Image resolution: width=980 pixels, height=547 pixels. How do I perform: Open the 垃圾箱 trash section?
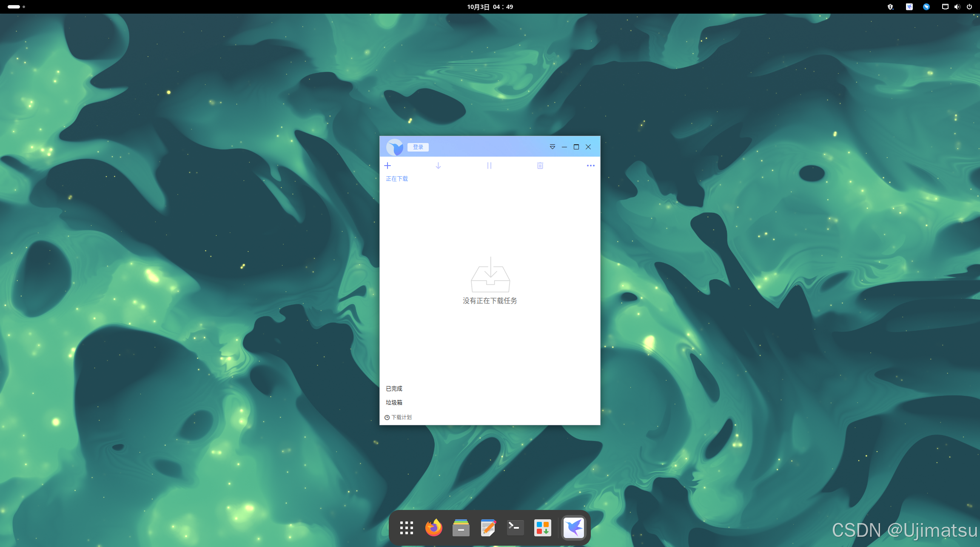pos(394,403)
